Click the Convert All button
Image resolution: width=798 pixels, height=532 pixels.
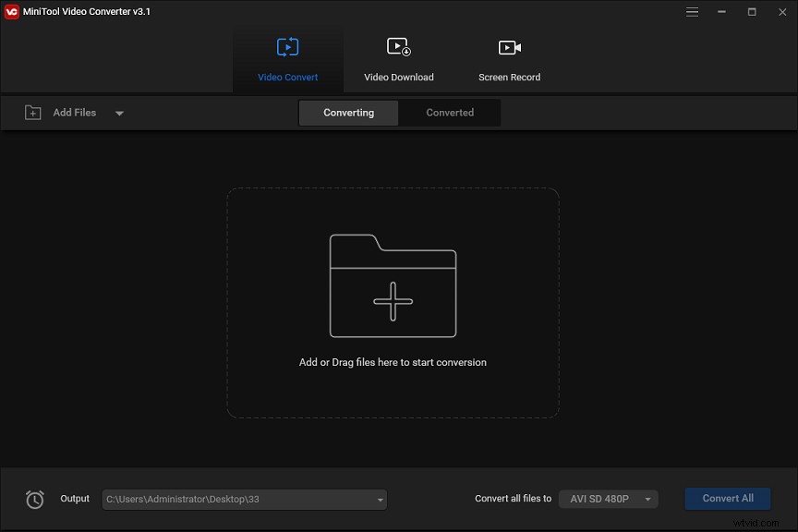point(727,498)
